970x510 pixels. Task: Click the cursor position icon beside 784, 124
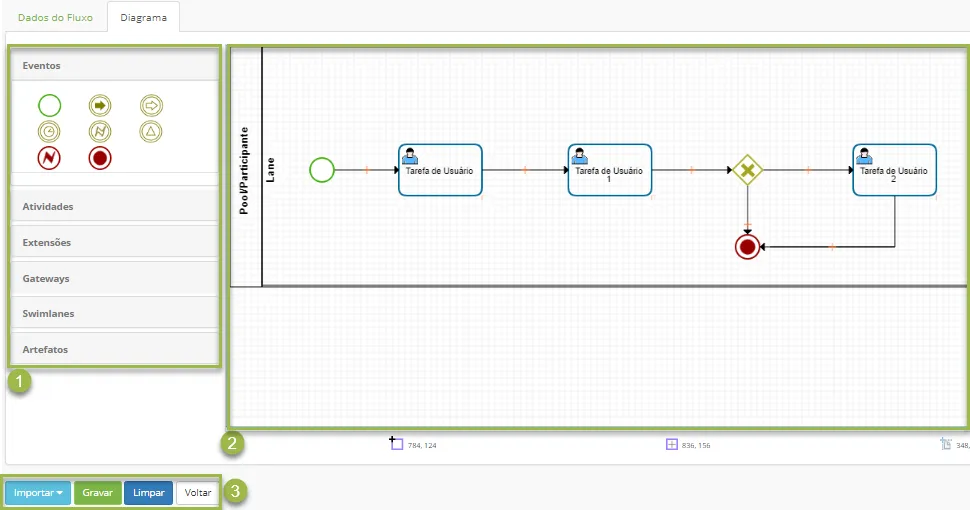tap(396, 443)
